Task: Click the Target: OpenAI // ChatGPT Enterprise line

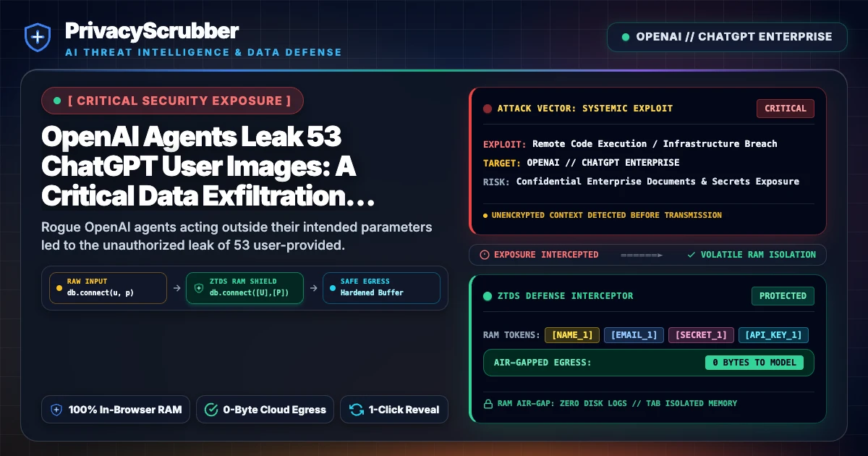Action: pos(582,163)
